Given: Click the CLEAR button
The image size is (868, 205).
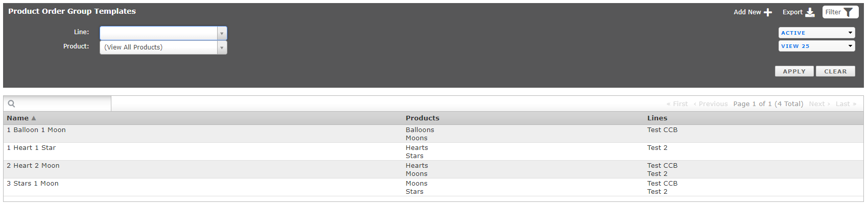Looking at the screenshot, I should pos(835,71).
